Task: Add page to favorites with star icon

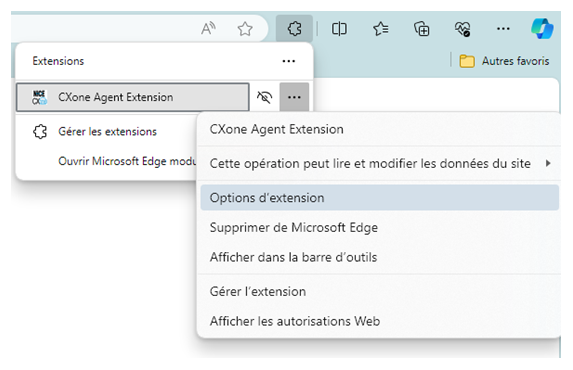Action: 245,29
